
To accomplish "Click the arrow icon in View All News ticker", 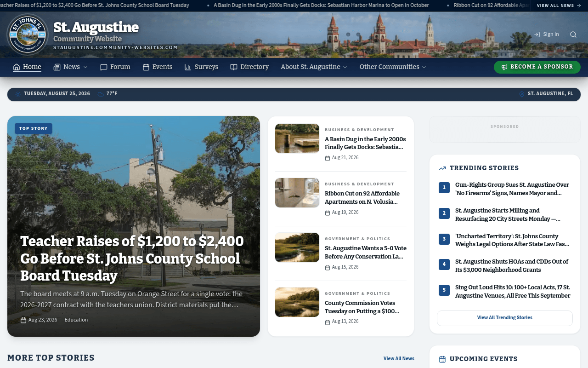I will pyautogui.click(x=579, y=6).
